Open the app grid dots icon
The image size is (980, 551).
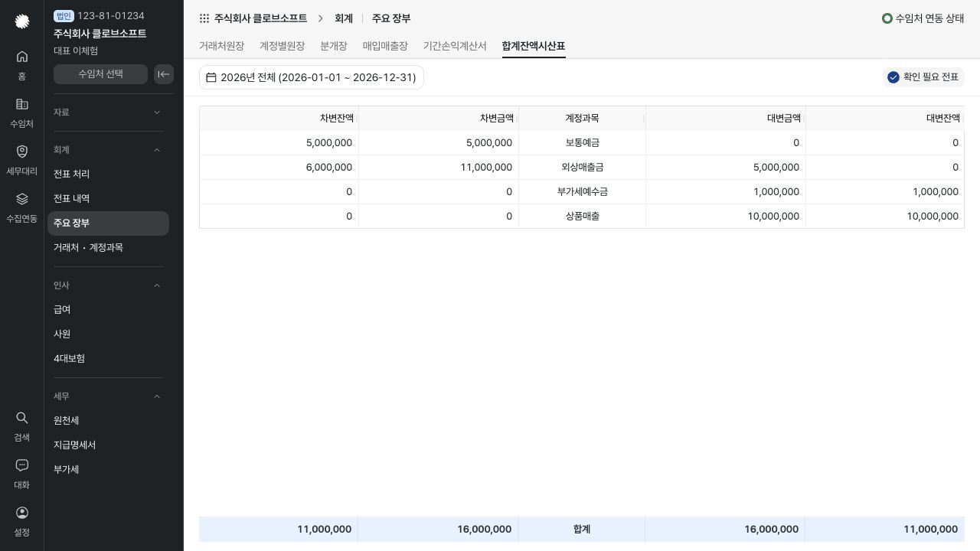click(x=204, y=18)
